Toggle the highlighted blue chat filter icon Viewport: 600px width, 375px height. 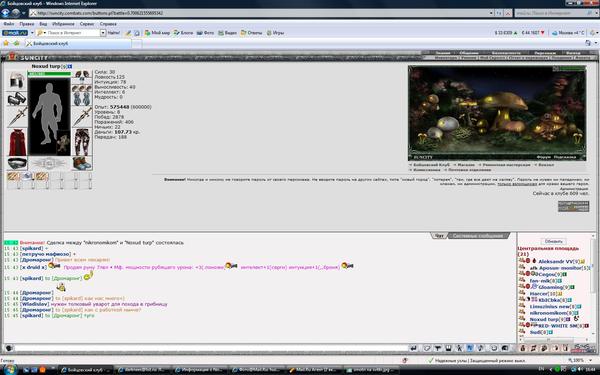coord(470,348)
